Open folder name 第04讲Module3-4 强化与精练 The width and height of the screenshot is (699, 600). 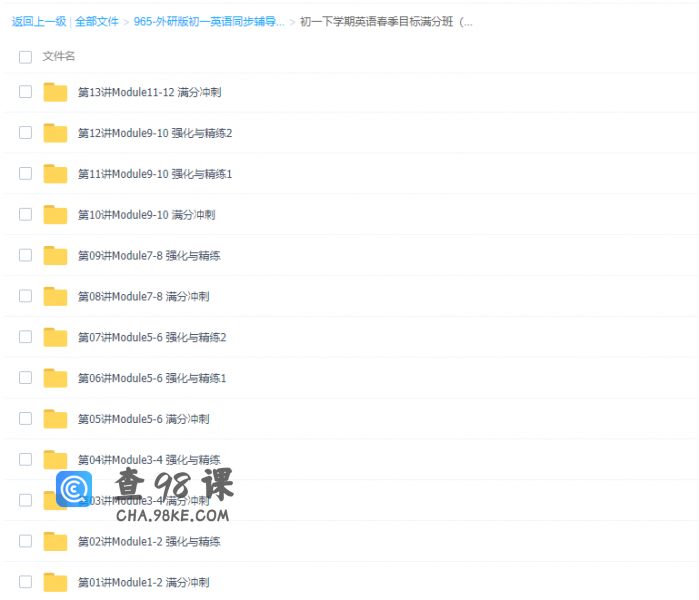(149, 460)
